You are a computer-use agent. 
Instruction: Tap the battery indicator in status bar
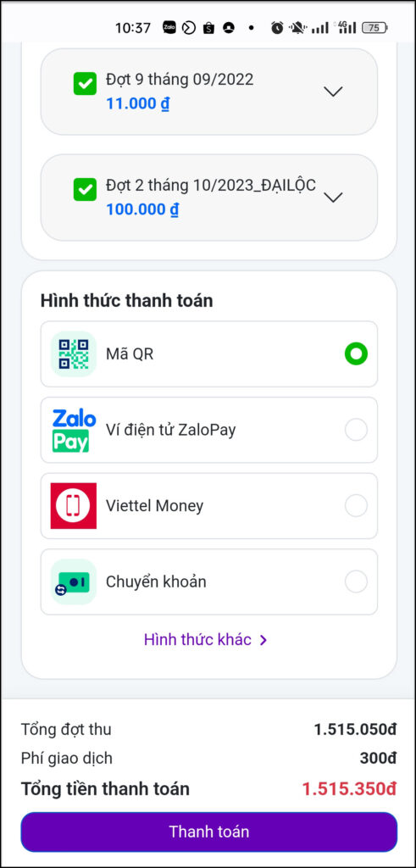coord(375,28)
